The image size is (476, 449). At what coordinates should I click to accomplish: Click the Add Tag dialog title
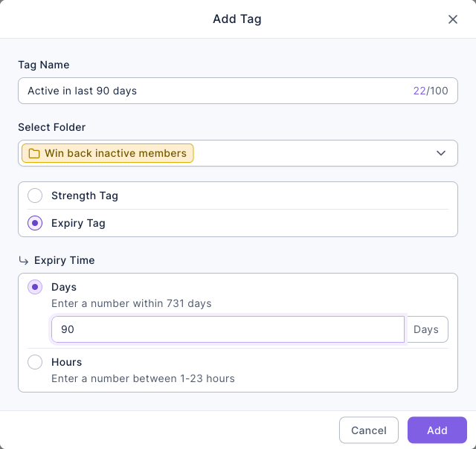(x=237, y=19)
